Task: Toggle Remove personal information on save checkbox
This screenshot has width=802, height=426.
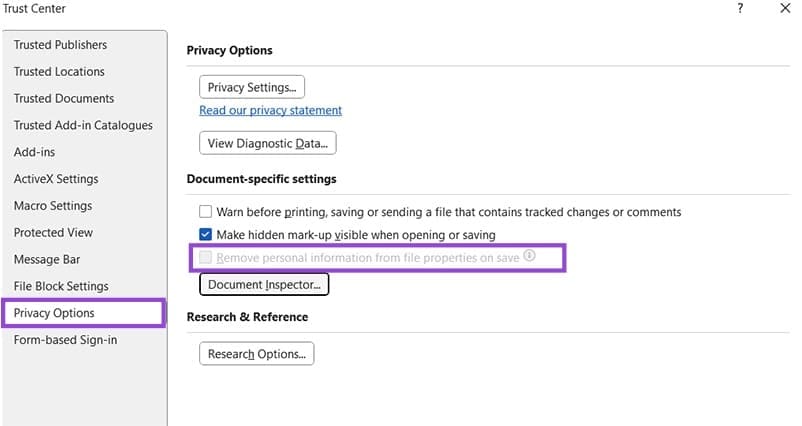Action: click(206, 258)
